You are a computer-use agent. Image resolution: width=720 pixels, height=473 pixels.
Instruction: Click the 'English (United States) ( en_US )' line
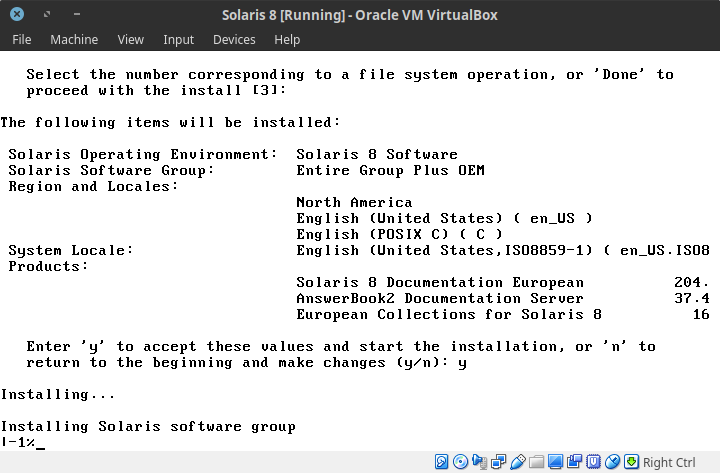pyautogui.click(x=444, y=219)
